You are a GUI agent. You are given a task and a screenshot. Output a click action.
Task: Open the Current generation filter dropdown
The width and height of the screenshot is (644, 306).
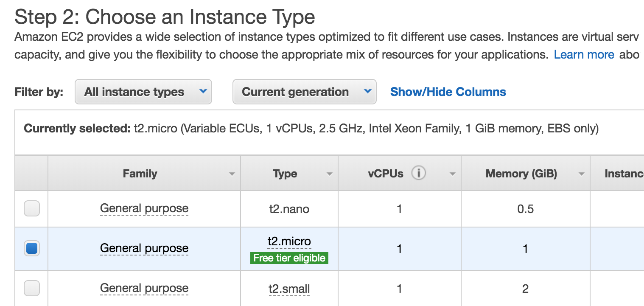[x=304, y=92]
